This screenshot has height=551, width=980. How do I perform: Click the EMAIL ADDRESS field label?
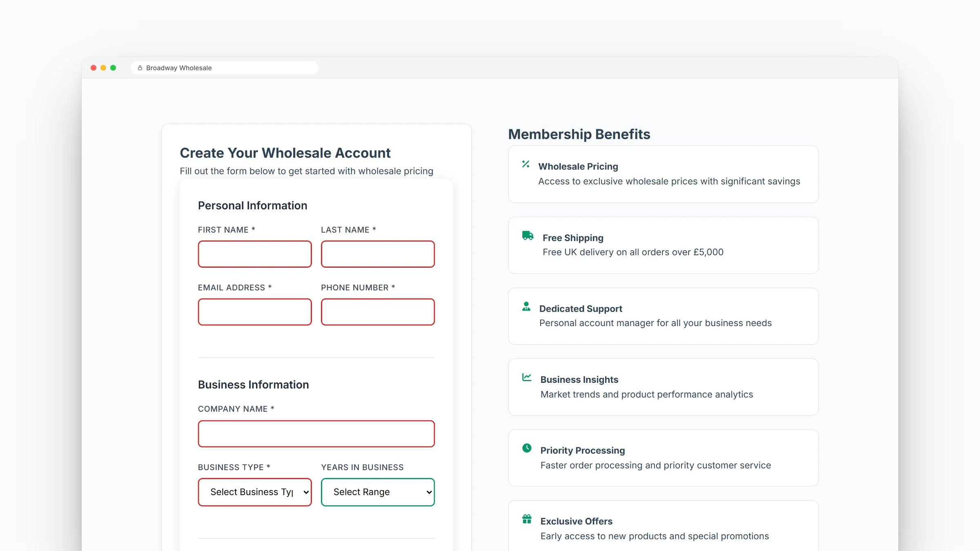coord(235,288)
